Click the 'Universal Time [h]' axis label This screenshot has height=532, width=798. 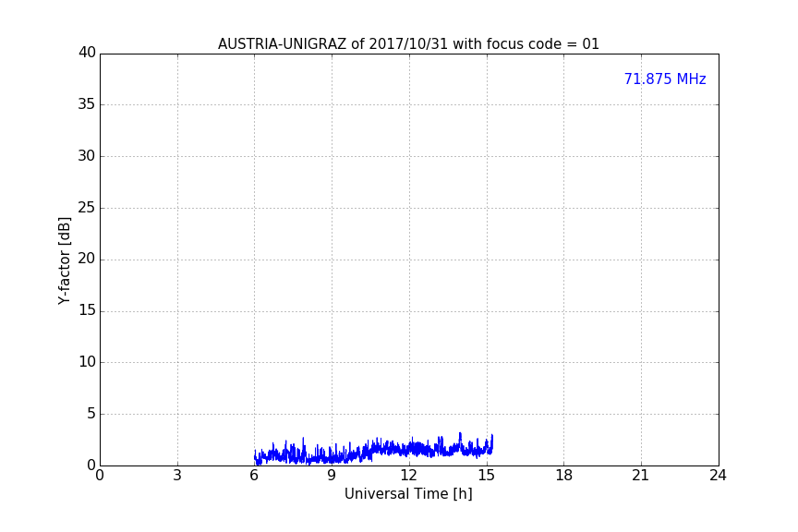coord(408,494)
